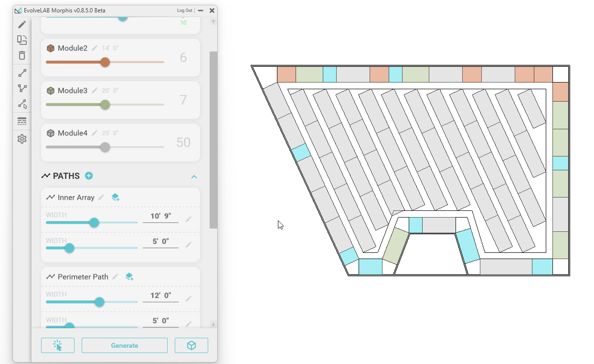Screen dimensions: 594x364
Task: Activate the pick path with cursor tool
Action: click(22, 104)
